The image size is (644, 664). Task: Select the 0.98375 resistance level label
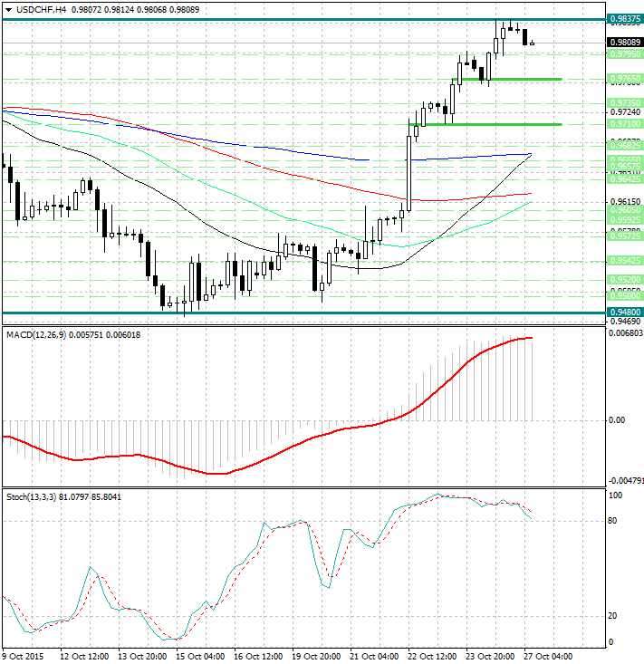625,19
